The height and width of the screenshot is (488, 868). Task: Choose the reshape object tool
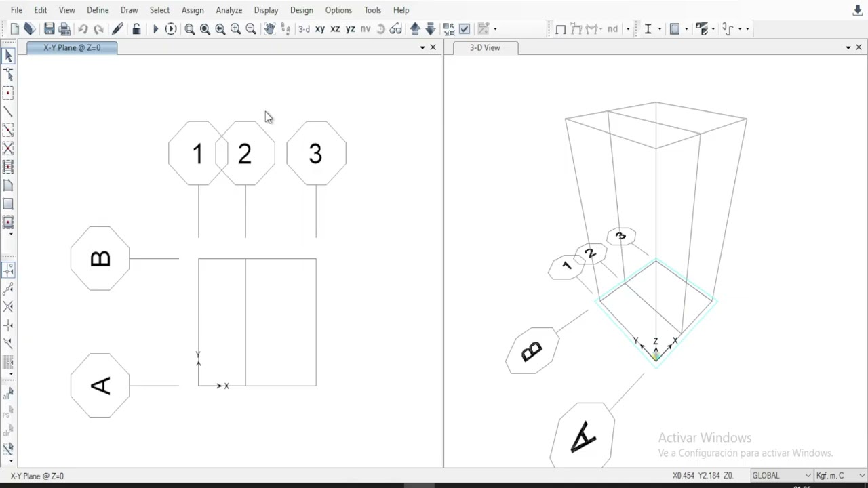click(8, 75)
